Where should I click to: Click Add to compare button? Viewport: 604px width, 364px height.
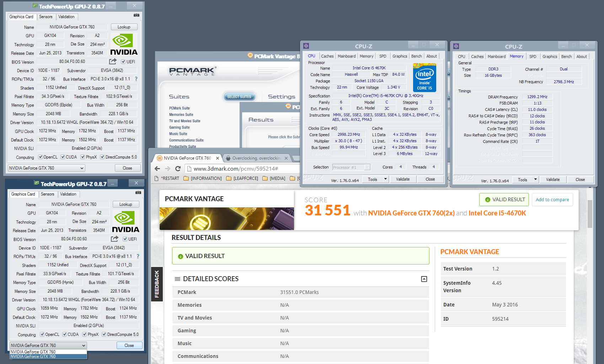click(x=552, y=199)
